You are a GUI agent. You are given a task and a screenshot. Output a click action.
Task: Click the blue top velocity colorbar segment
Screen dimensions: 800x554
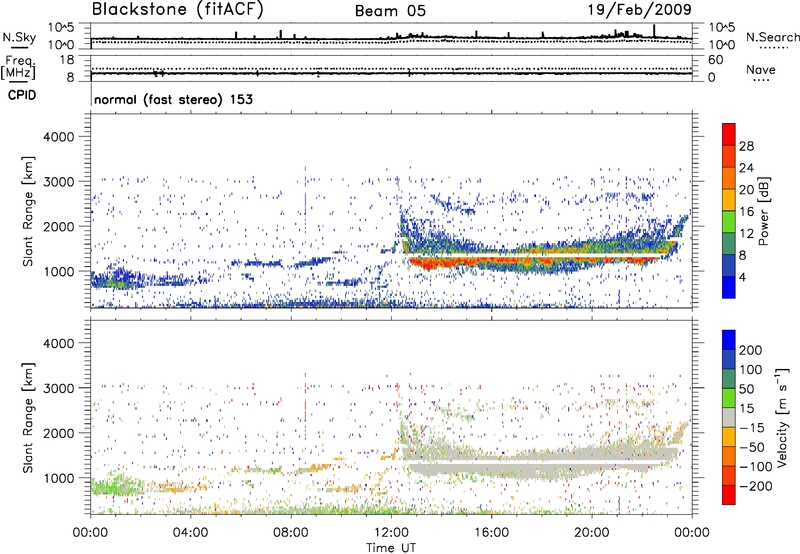tap(729, 340)
